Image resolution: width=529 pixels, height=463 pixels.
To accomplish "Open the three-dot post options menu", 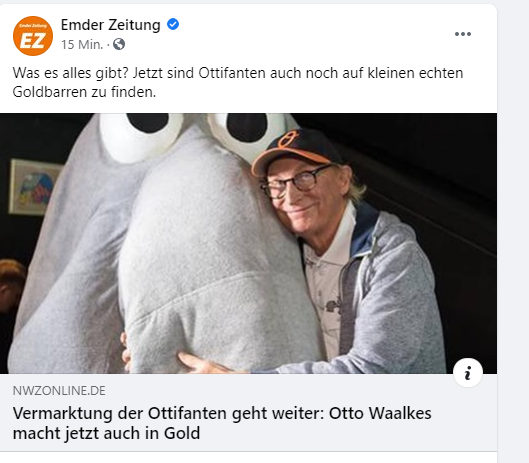I will pos(463,34).
